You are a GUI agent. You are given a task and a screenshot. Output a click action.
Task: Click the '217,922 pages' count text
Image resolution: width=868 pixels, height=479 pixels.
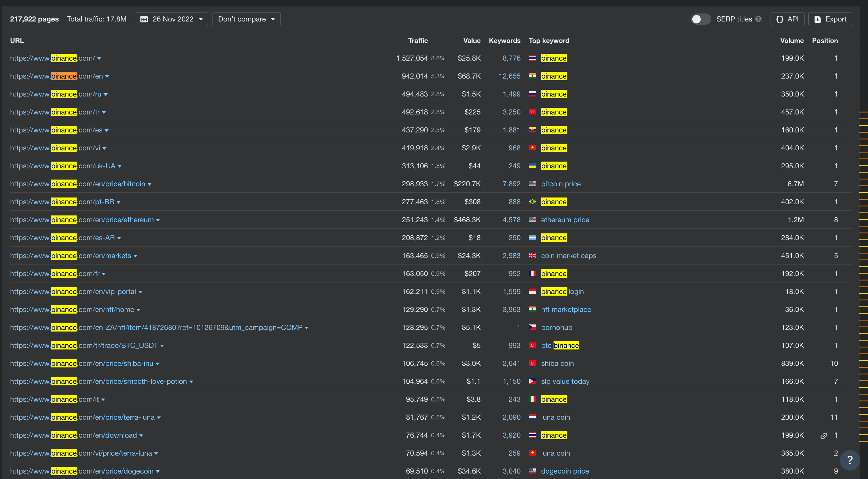pyautogui.click(x=34, y=19)
